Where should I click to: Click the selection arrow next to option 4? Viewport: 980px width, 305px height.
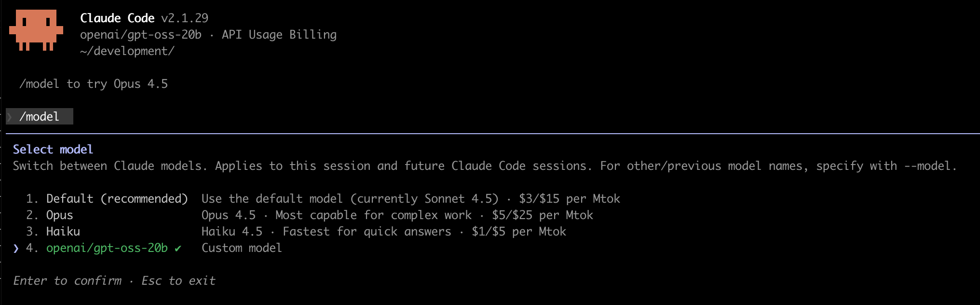[x=16, y=248]
